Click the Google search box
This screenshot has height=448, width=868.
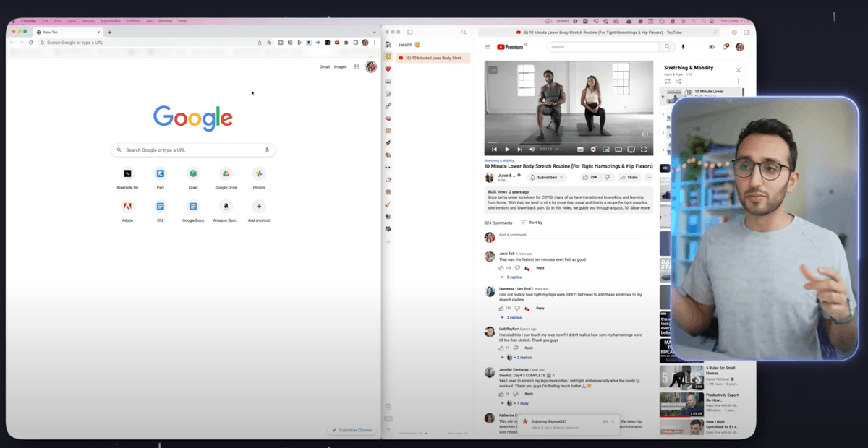[x=193, y=150]
